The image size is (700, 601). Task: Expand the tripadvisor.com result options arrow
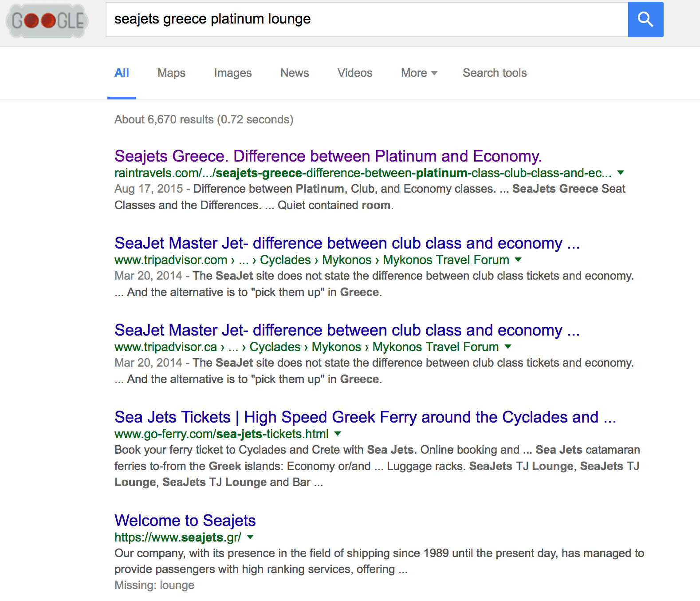point(518,260)
